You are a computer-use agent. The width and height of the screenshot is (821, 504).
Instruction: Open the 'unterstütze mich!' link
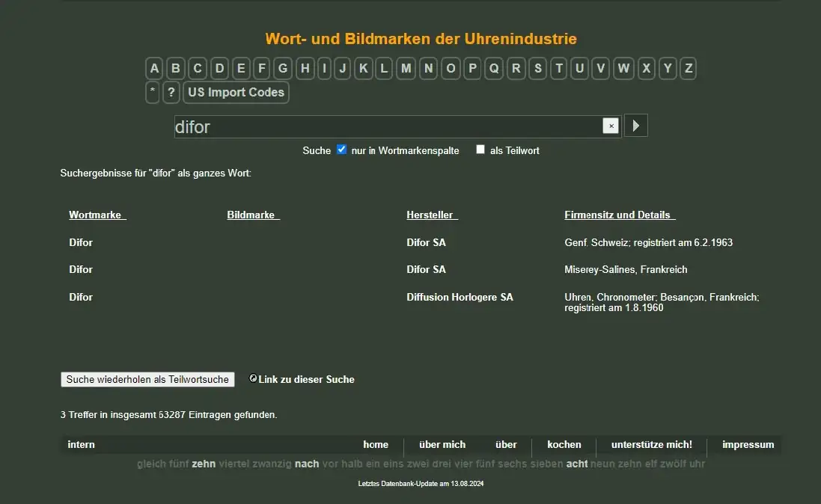[651, 445]
